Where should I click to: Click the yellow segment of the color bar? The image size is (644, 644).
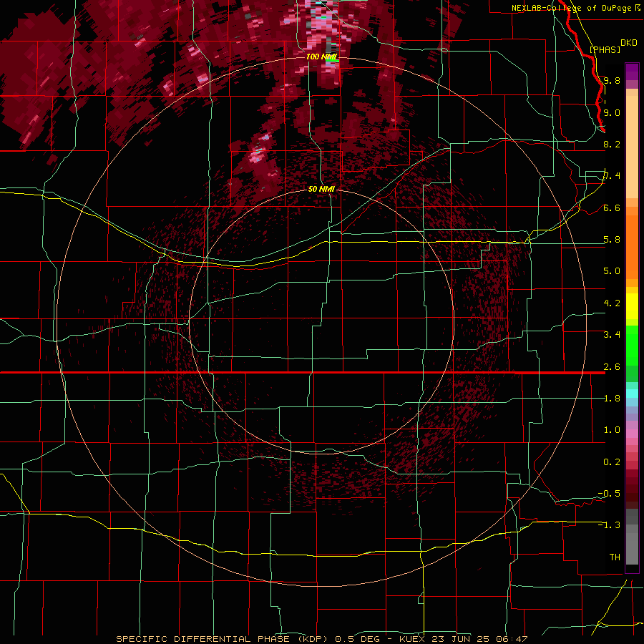[632, 306]
